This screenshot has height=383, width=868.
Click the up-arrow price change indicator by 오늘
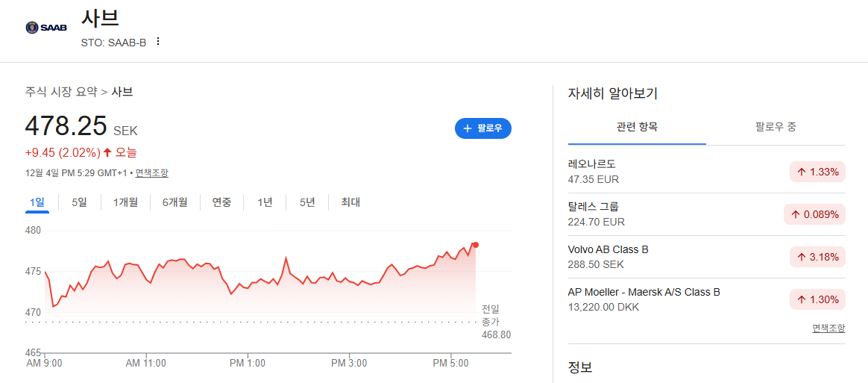107,152
